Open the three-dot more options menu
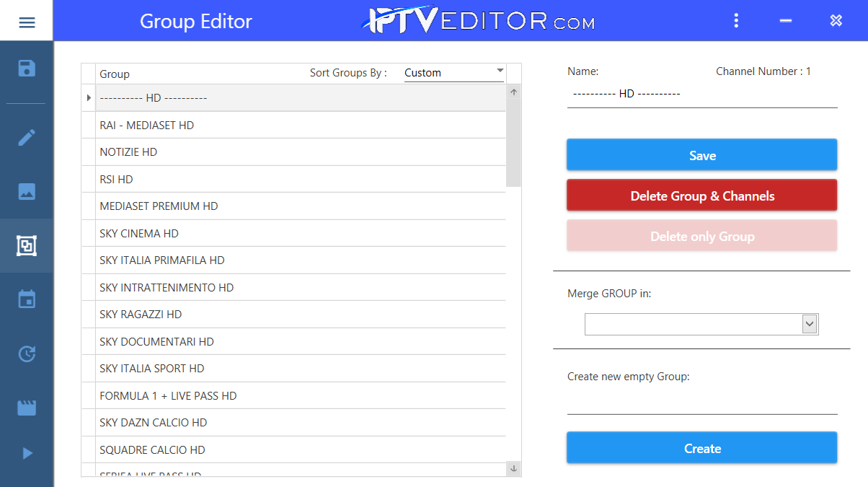The height and width of the screenshot is (487, 868). (x=736, y=21)
